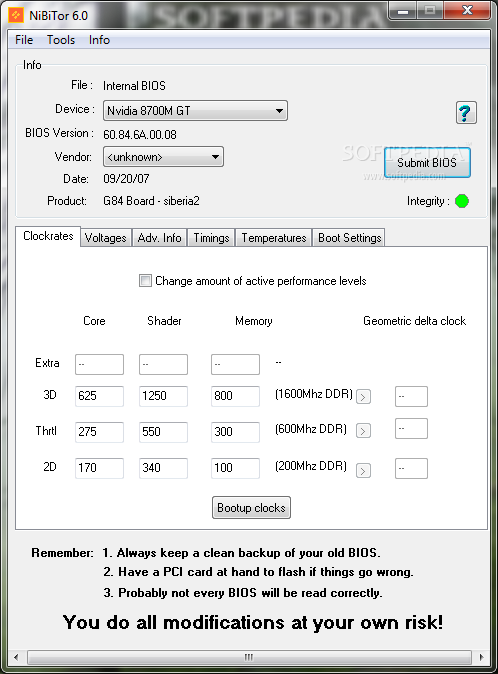Open the Vendor dropdown showing unknown
Viewport: 498px width, 674px height.
163,157
